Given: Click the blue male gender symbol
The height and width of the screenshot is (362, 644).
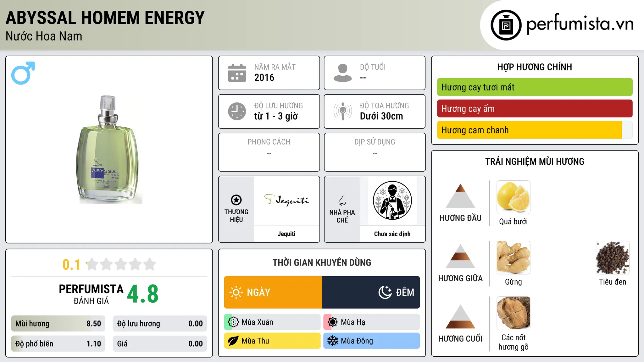Looking at the screenshot, I should click(23, 73).
